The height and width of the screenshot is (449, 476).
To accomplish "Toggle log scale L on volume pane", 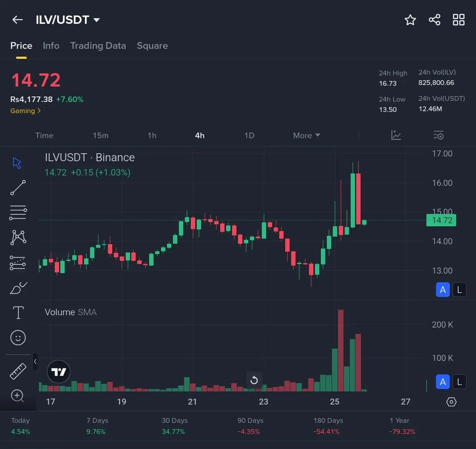I will [459, 382].
